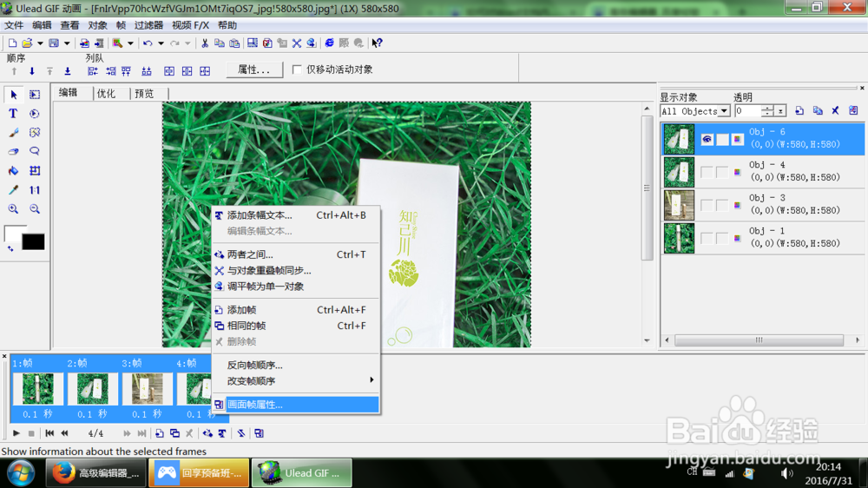Switch to the '预览' tab
868x488 pixels.
click(x=144, y=94)
